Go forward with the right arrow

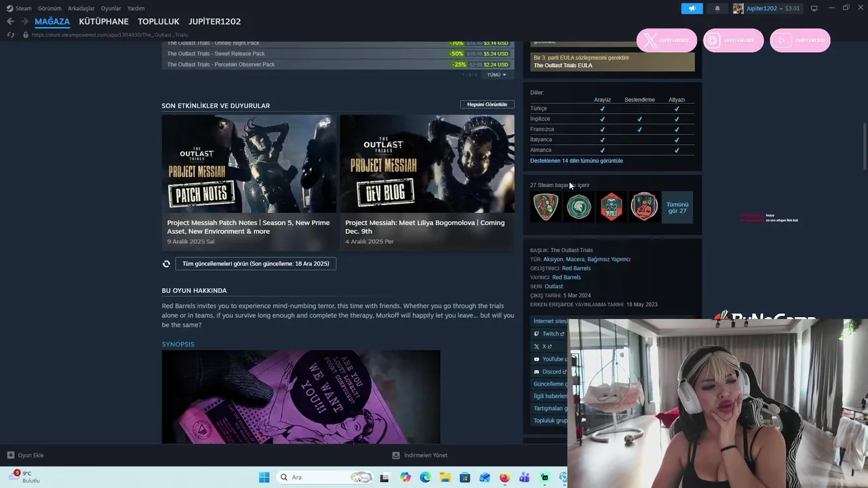24,22
